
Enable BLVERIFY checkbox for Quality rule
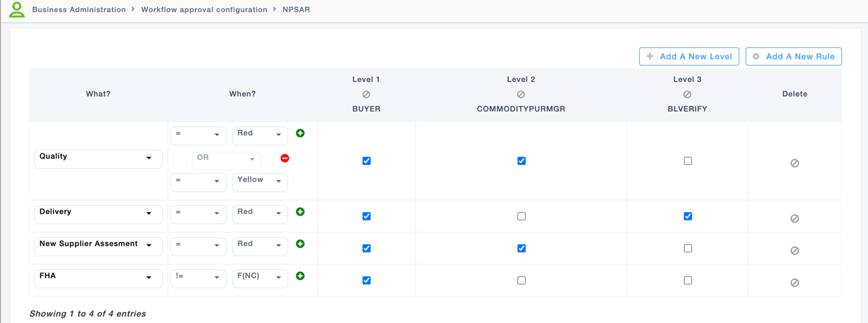(x=688, y=161)
